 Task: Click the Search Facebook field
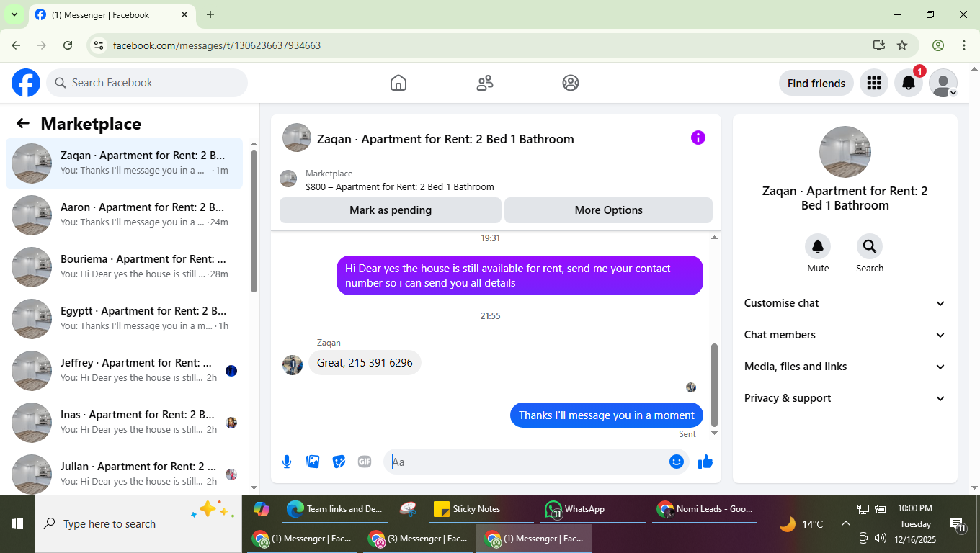(147, 83)
